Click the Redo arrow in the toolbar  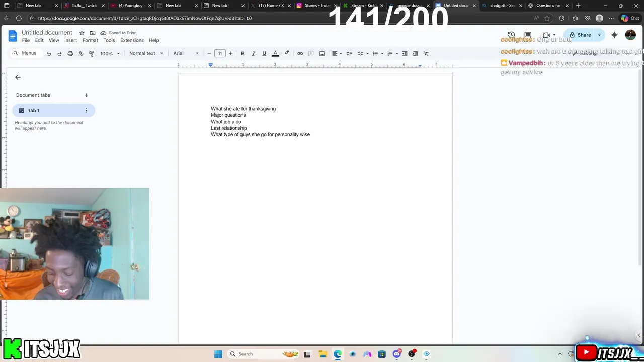coord(59,53)
